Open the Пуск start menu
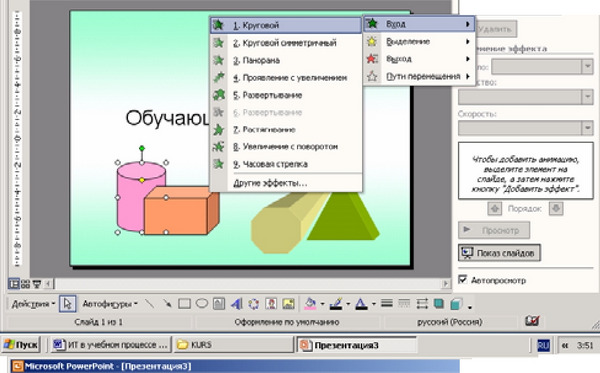Screen dimensions: 600x373 pos(21,345)
